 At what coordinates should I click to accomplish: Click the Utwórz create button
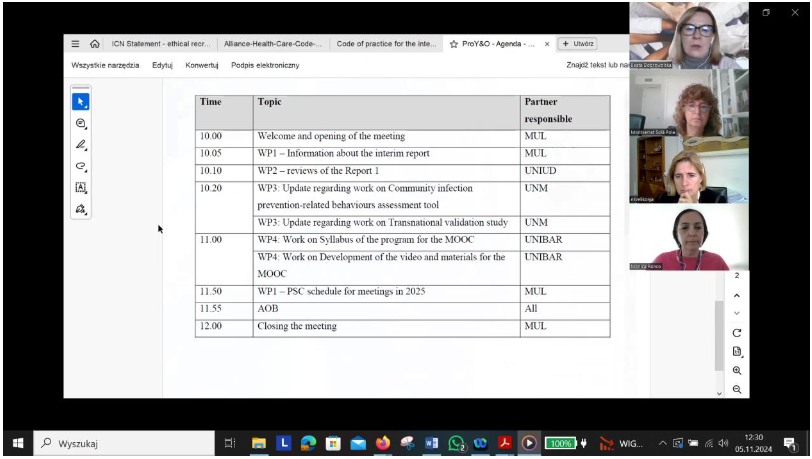[578, 44]
